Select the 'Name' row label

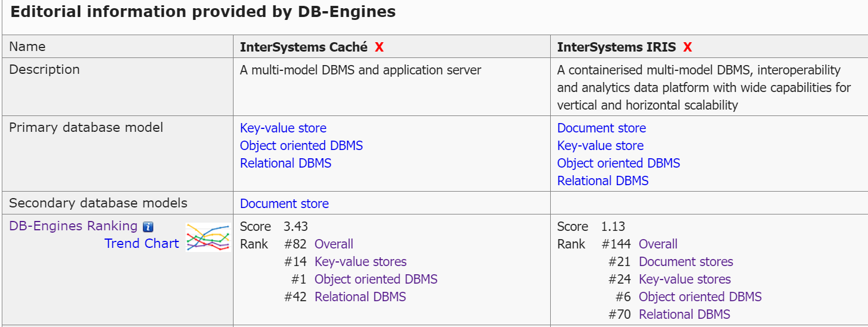point(27,47)
